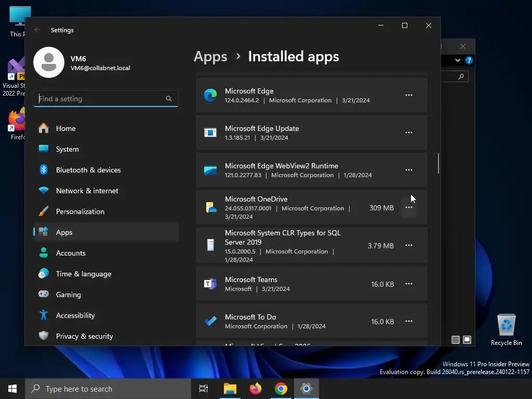
Task: Select Apps in the sidebar
Action: click(106, 232)
